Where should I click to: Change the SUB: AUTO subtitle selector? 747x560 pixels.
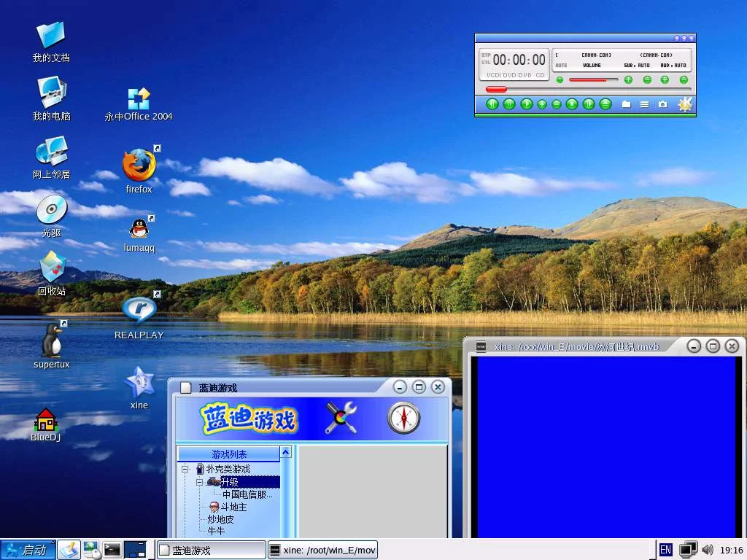click(636, 65)
